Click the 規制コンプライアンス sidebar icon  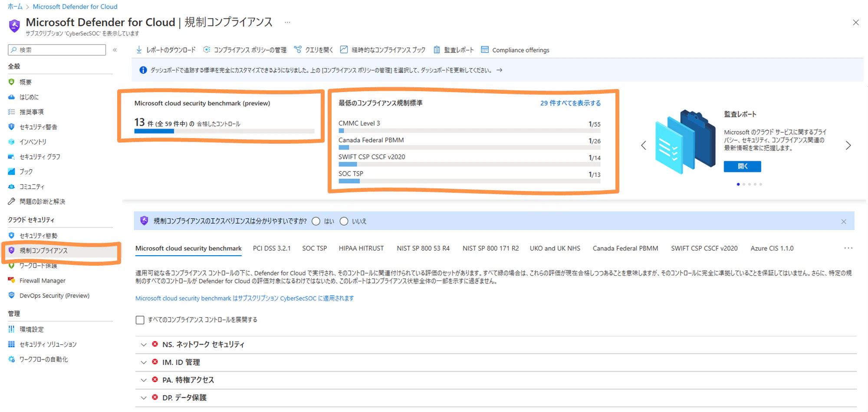[x=12, y=250]
